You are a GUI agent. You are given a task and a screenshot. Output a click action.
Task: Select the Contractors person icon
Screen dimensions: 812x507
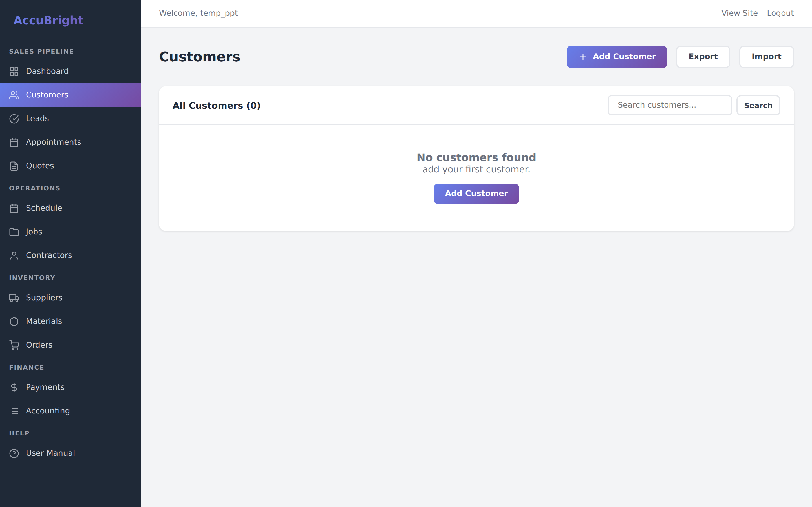[14, 255]
